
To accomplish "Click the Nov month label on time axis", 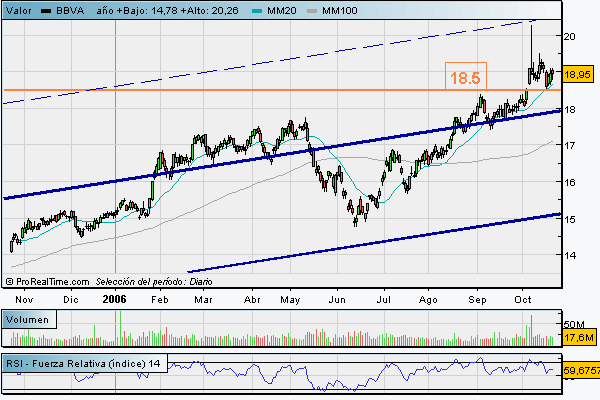I will coord(24,300).
